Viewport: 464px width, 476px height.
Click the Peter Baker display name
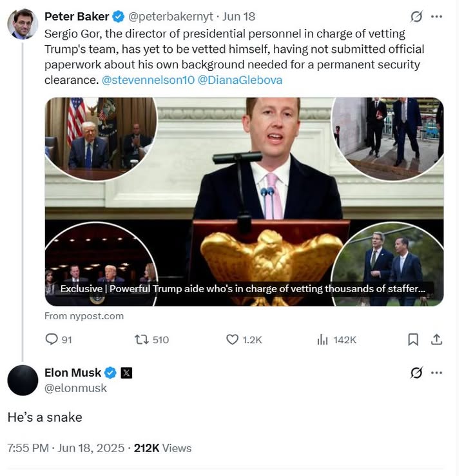point(77,16)
